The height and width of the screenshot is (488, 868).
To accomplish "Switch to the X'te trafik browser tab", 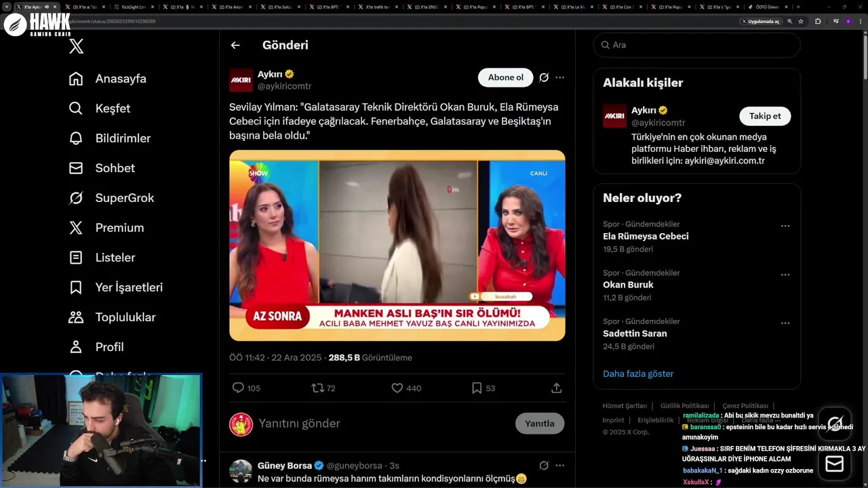I will [376, 7].
